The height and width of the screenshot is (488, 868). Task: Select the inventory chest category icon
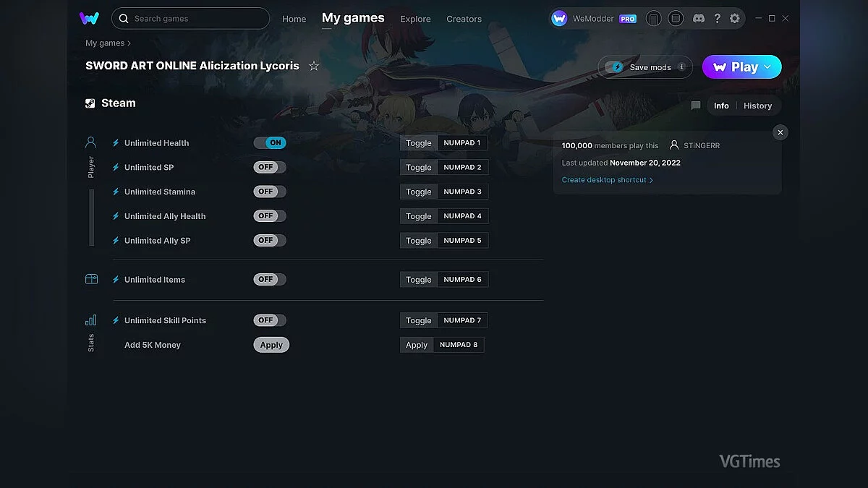pos(91,279)
